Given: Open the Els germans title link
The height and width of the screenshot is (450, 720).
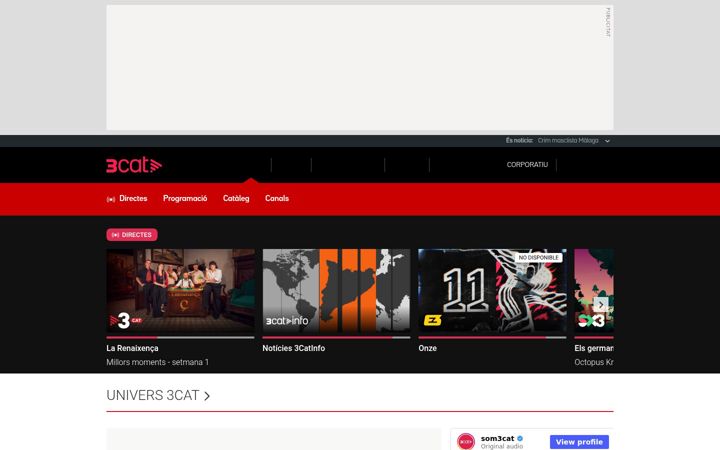Looking at the screenshot, I should pos(594,348).
